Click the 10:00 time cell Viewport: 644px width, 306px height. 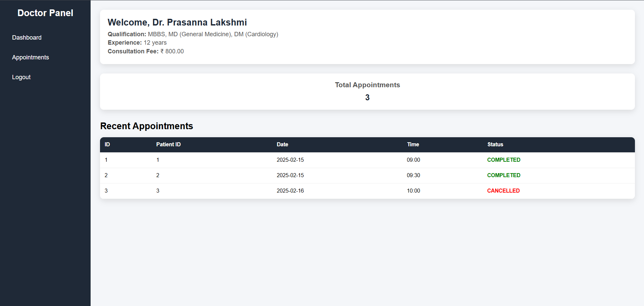[413, 191]
